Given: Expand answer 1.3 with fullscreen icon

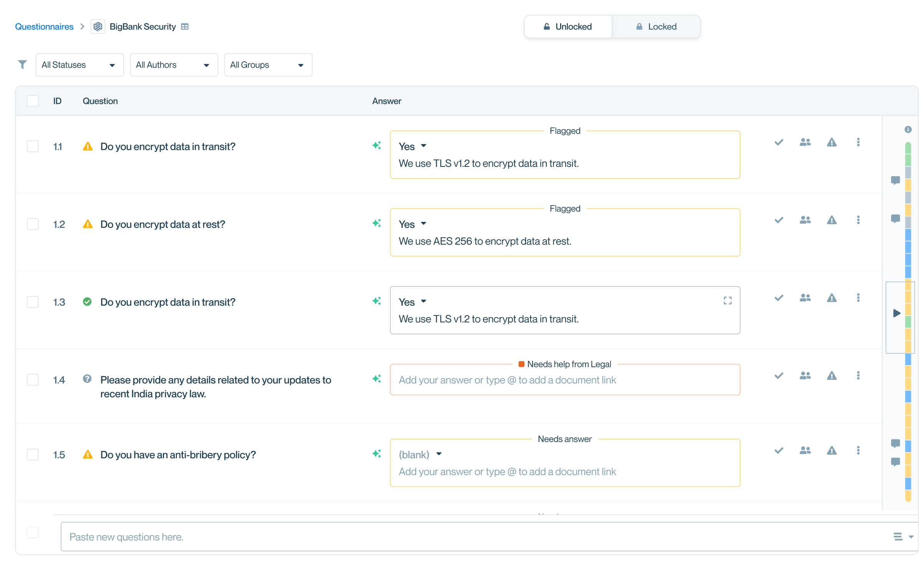Looking at the screenshot, I should click(727, 301).
